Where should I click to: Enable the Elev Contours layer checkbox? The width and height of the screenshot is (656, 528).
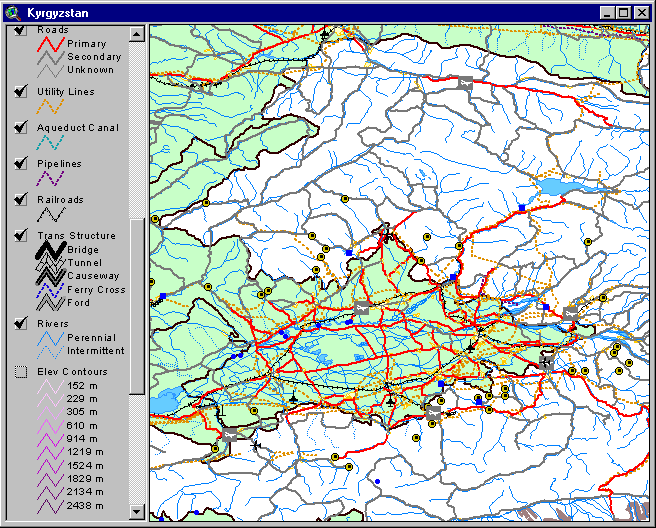coord(20,372)
